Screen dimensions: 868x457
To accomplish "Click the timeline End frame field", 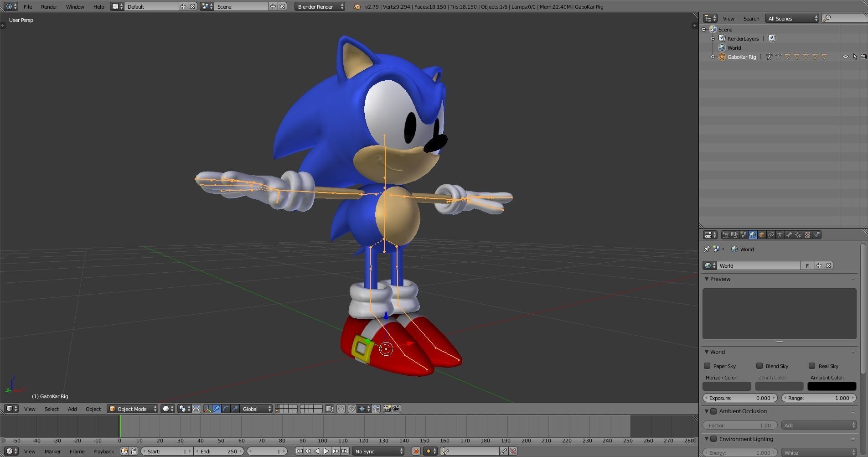I will click(219, 451).
